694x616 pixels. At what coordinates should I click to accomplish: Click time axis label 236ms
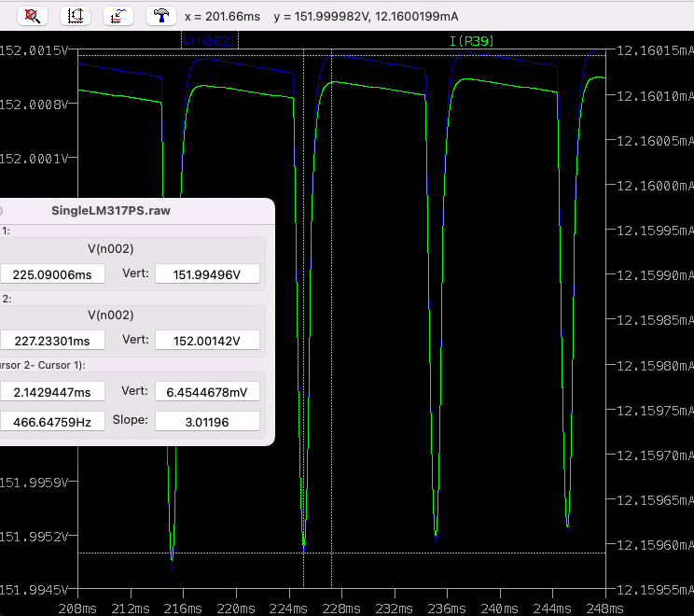[x=447, y=609]
